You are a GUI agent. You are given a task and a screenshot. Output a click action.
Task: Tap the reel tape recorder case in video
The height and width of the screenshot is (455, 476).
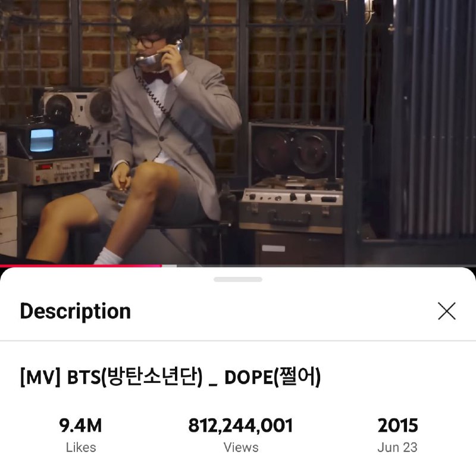pos(292,178)
